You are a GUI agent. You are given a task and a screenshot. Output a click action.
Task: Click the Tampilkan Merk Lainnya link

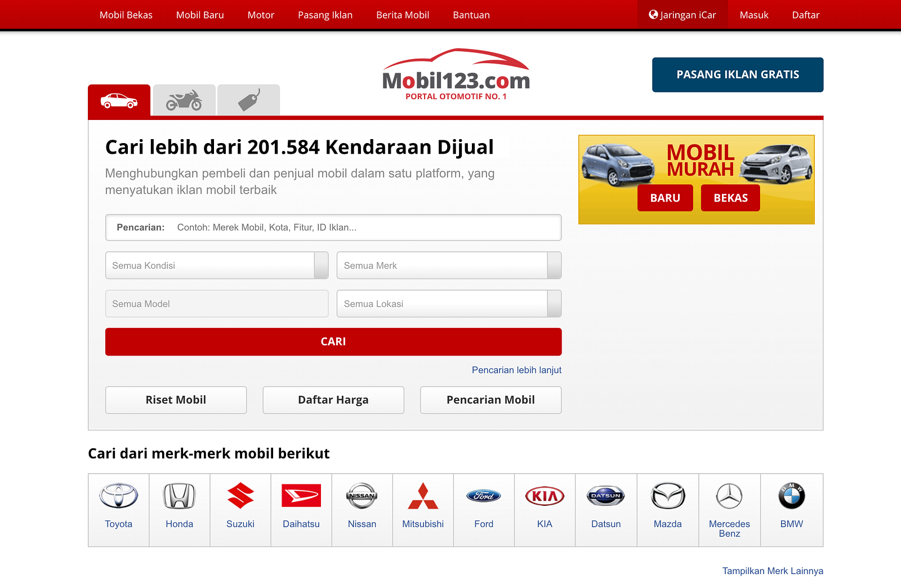point(773,571)
